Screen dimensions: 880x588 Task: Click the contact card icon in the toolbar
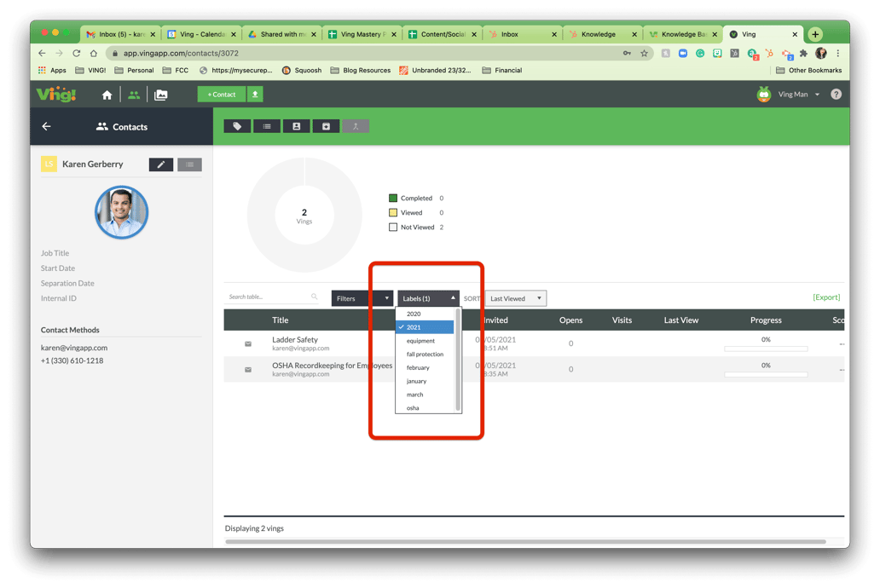pos(296,125)
